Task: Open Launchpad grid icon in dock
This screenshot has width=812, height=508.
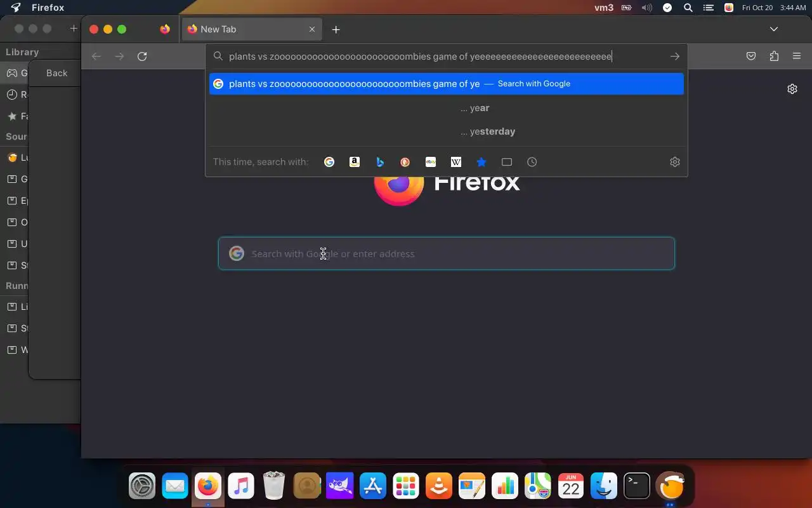Action: [406, 487]
